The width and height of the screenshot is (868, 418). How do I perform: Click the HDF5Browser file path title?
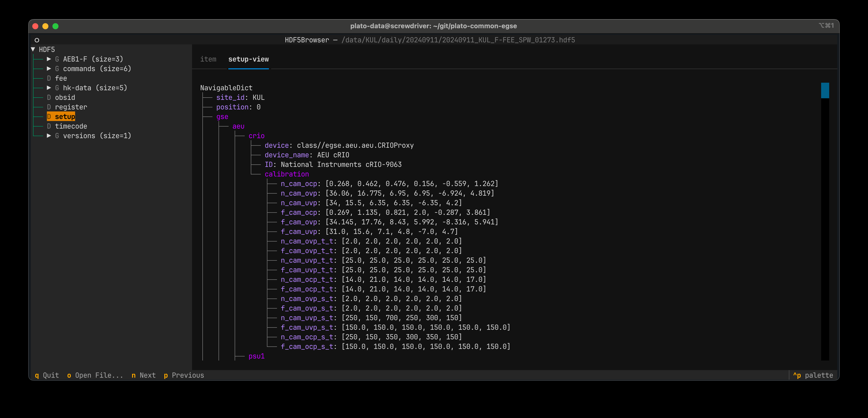click(x=430, y=40)
